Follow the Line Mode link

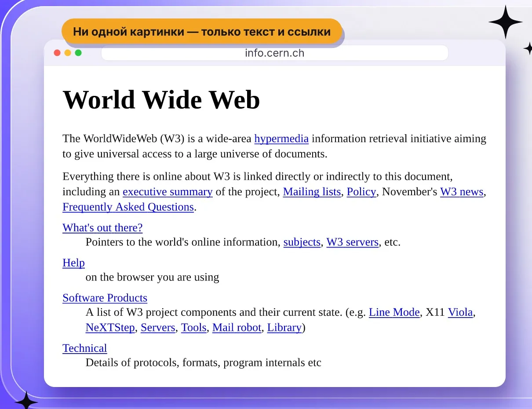point(394,312)
